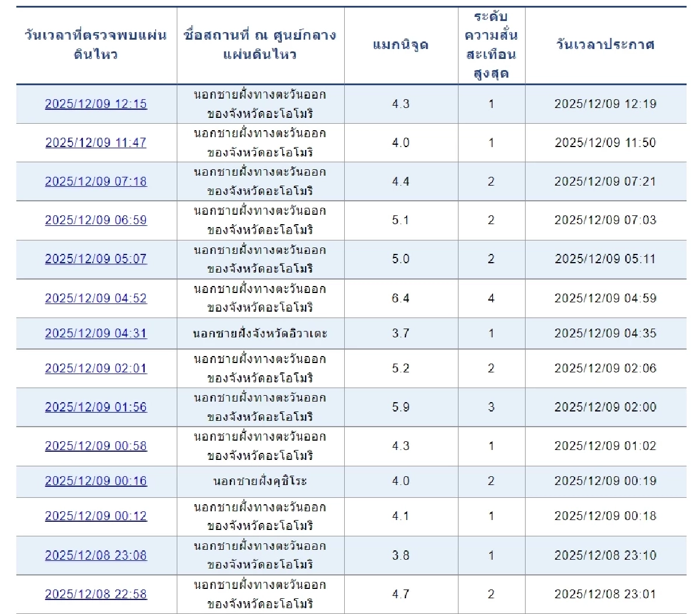Viewport: 700px width, 614px height.
Task: Select the 2025/12/09 07:18 detection link
Action: [95, 181]
